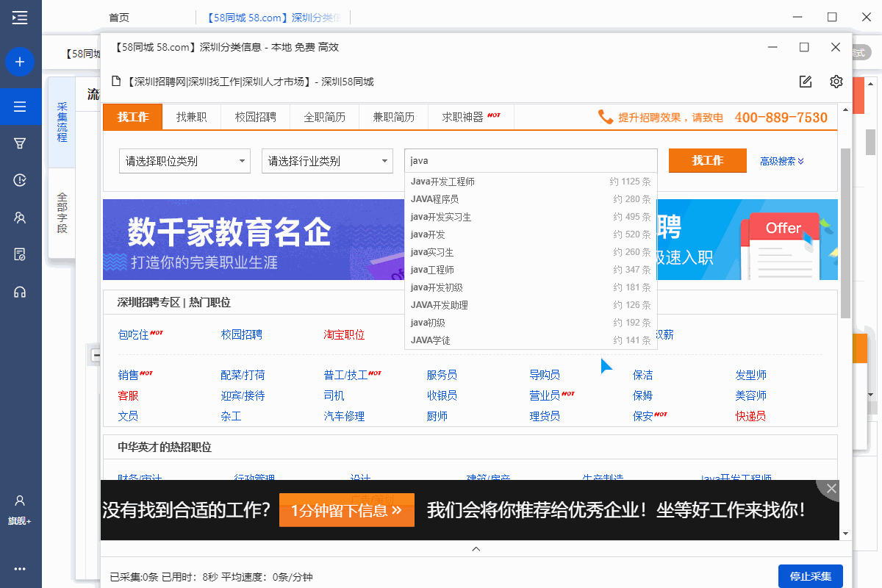Select the 兼职简历 tab
The image size is (882, 588).
(393, 117)
